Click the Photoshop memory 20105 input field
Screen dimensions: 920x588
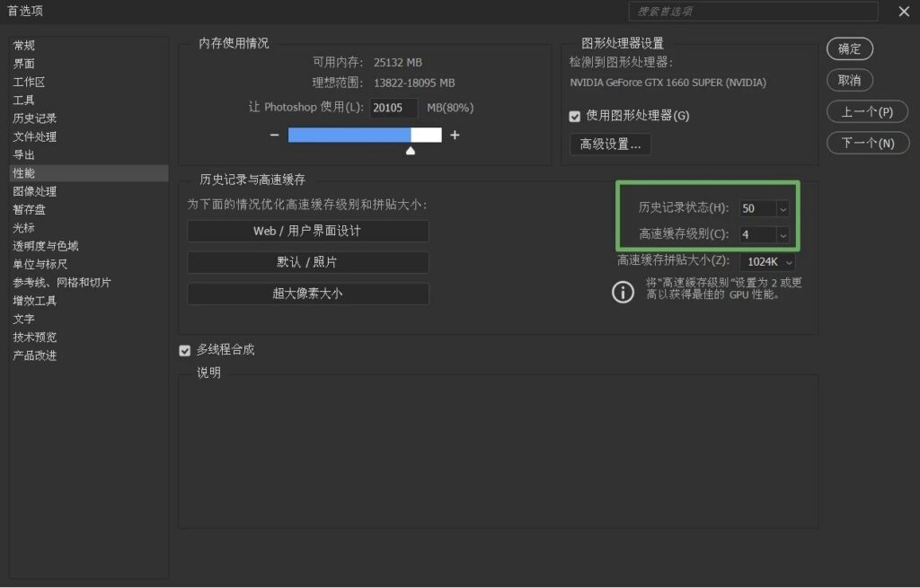(x=394, y=108)
